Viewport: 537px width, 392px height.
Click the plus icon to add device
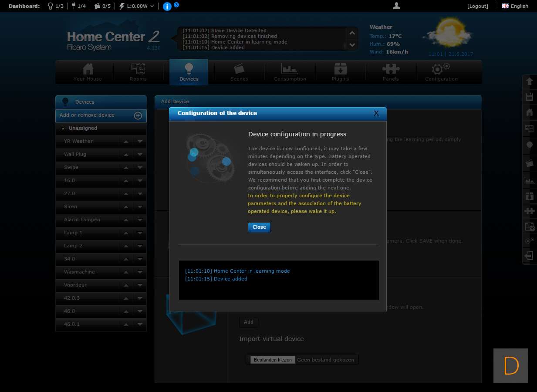pos(138,115)
